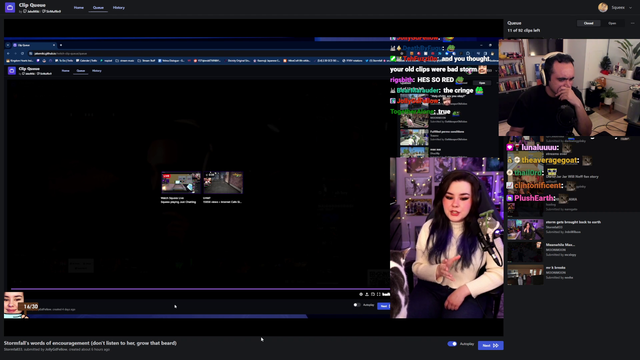Viewport: 640px width, 360px height.
Task: Set the queue to Closed
Action: coord(588,23)
